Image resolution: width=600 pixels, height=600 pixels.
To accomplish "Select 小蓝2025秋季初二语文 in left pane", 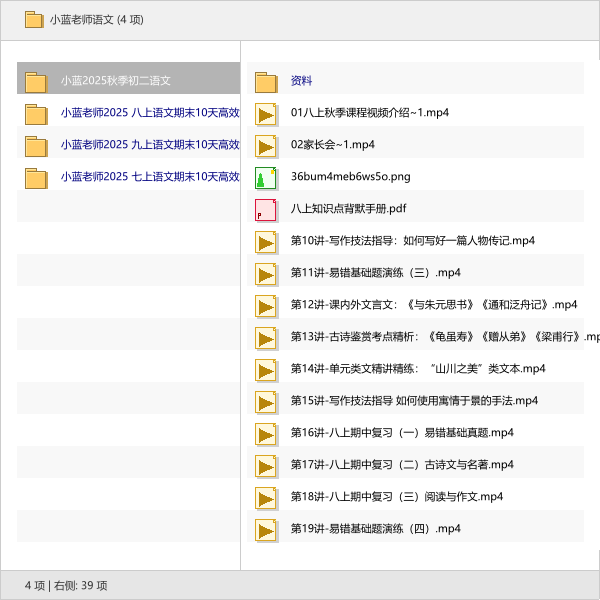I will point(116,81).
